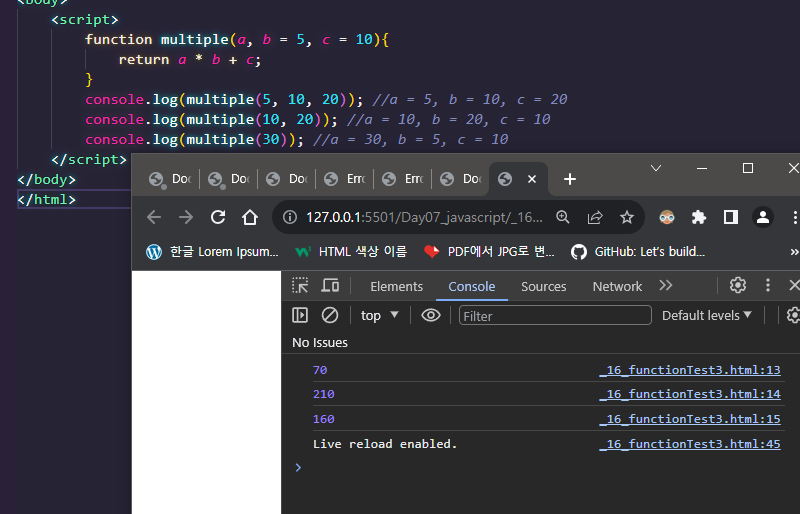Open the Extensions puzzle piece menu
This screenshot has height=514, width=800.
click(698, 217)
